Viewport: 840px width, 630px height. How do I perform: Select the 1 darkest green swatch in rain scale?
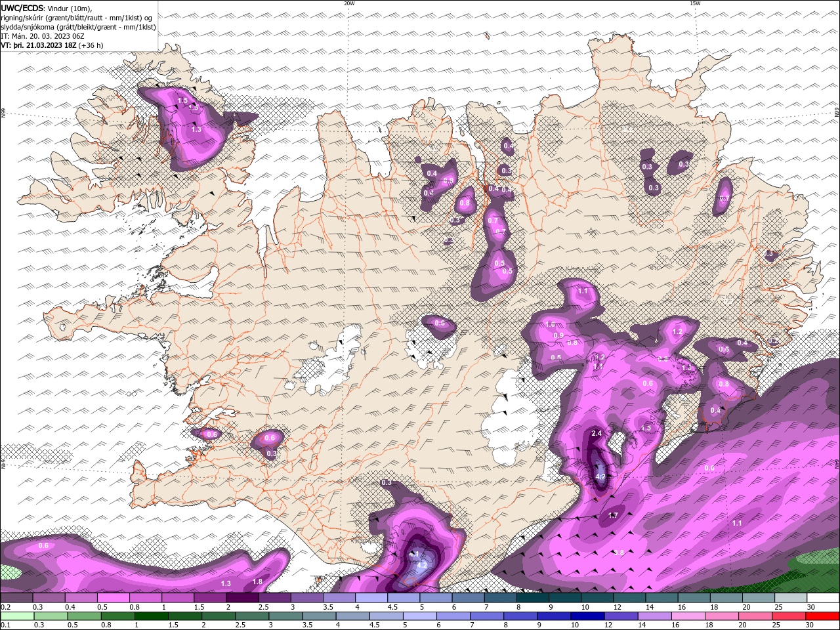click(x=152, y=616)
